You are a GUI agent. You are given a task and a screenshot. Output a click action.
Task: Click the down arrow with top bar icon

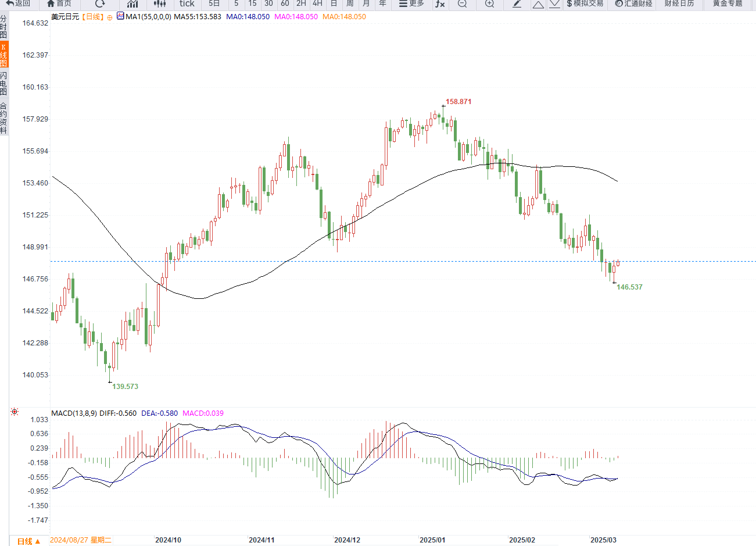[x=554, y=3]
